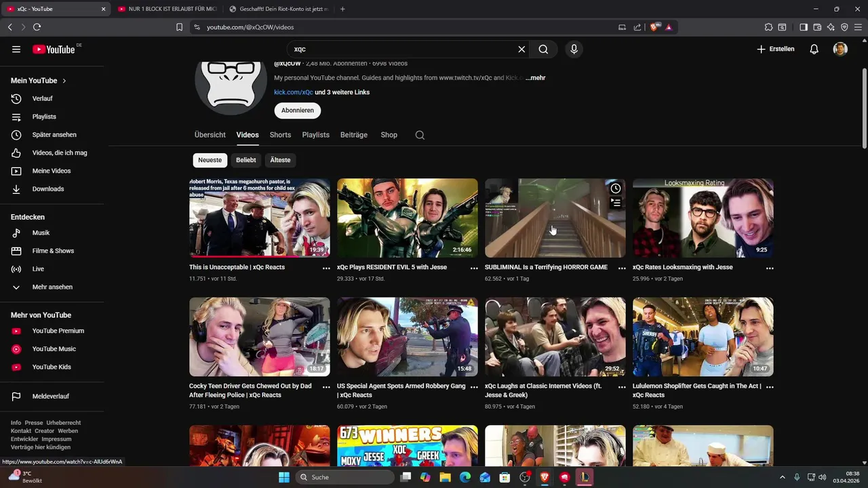Click the magnifier search submit button

click(x=543, y=49)
